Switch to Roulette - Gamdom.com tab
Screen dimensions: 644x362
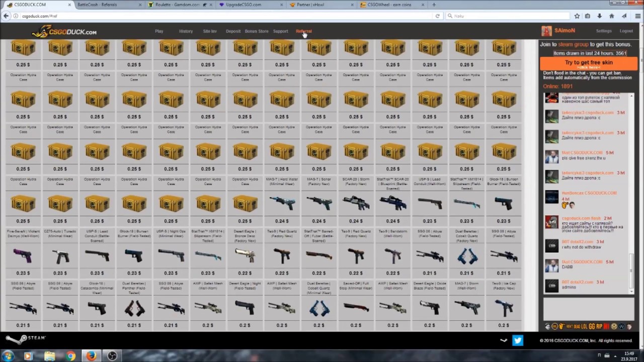tap(179, 5)
